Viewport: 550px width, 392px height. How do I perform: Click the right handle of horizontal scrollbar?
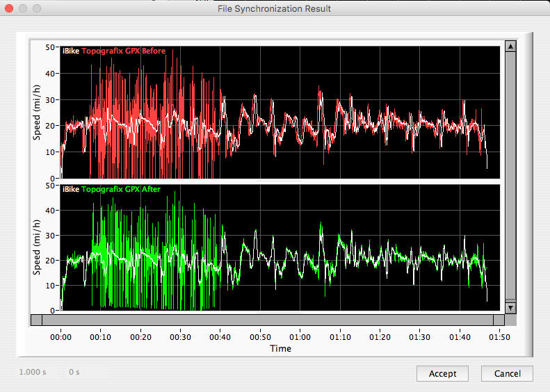pyautogui.click(x=499, y=320)
